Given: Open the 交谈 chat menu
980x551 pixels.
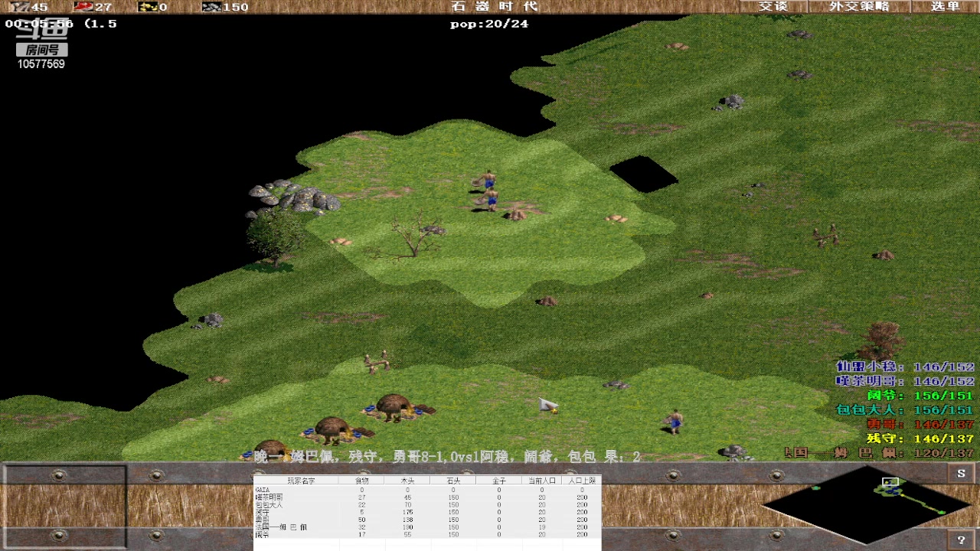Looking at the screenshot, I should 773,6.
